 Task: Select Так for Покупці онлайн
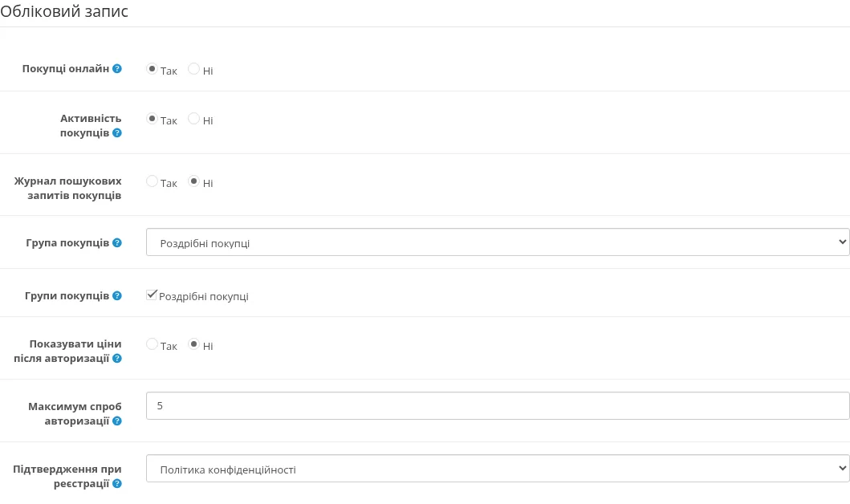coord(152,69)
